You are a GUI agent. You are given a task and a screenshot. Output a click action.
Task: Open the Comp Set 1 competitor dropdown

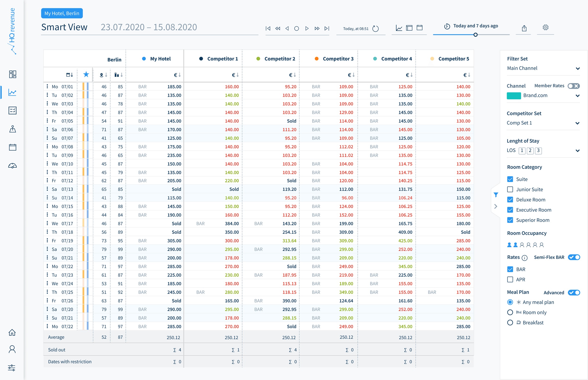coord(578,123)
